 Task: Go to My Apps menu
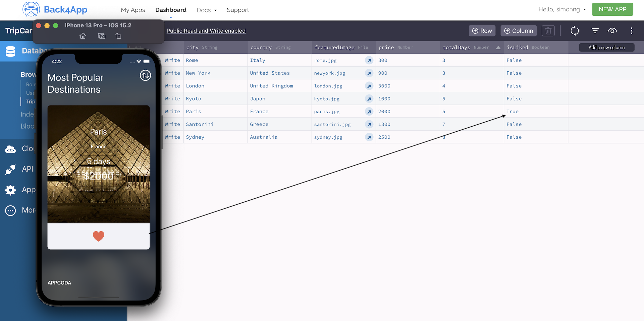click(x=133, y=10)
